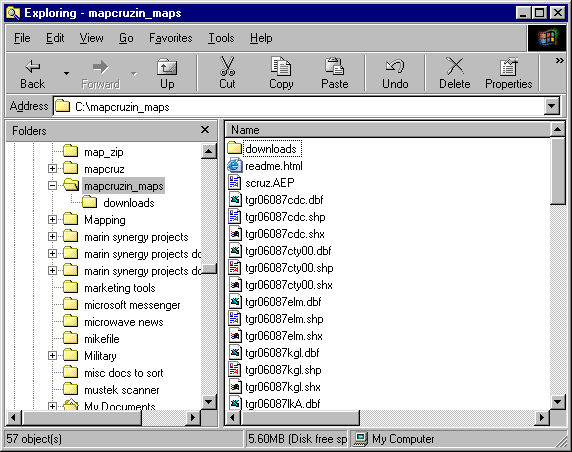Select tgr06087kgl.shp file icon
Viewport: 572px width, 452px height.
[x=235, y=370]
